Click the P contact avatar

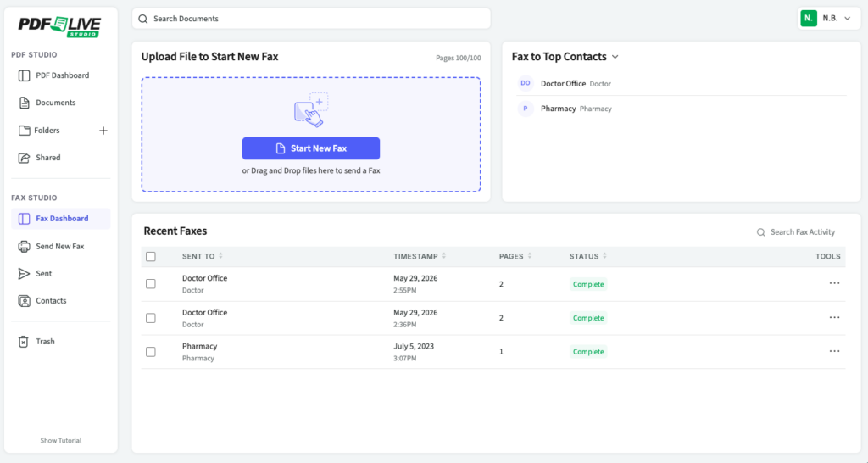[x=526, y=109]
